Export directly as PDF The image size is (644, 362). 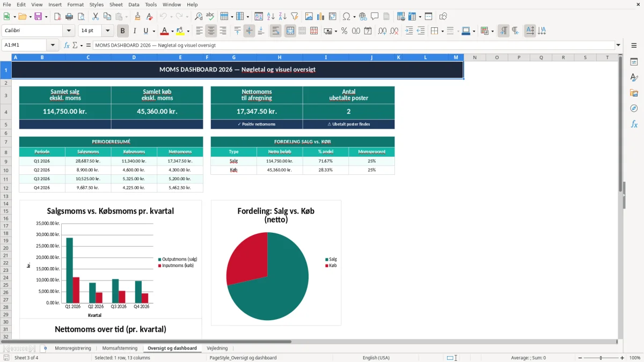57,17
